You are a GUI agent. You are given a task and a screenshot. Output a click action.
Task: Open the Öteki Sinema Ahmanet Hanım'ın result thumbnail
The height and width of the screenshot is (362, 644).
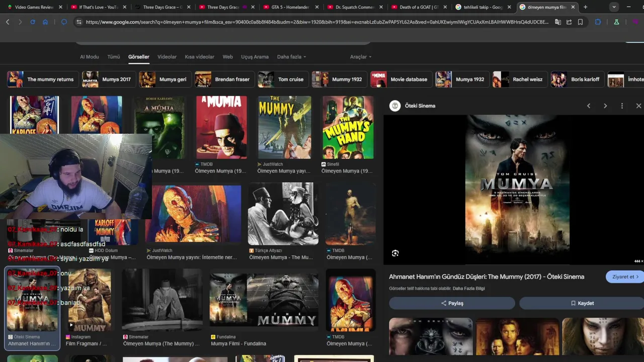click(x=32, y=300)
